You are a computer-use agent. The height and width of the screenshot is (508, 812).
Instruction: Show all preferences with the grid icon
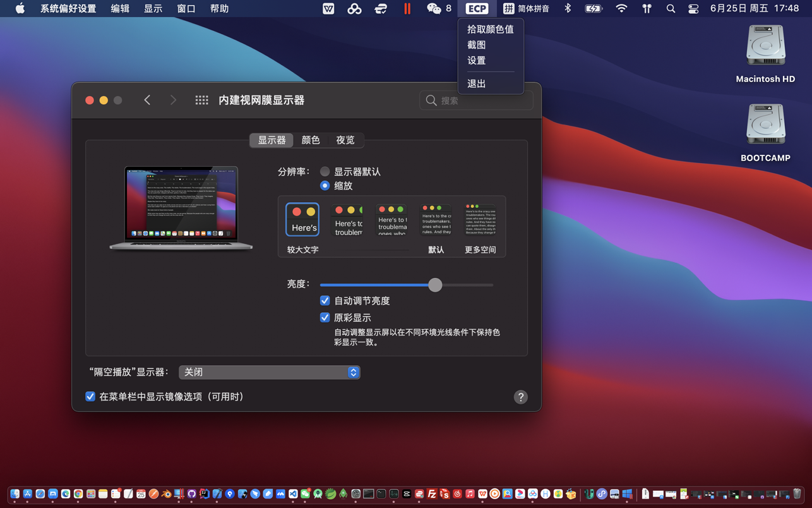click(201, 100)
